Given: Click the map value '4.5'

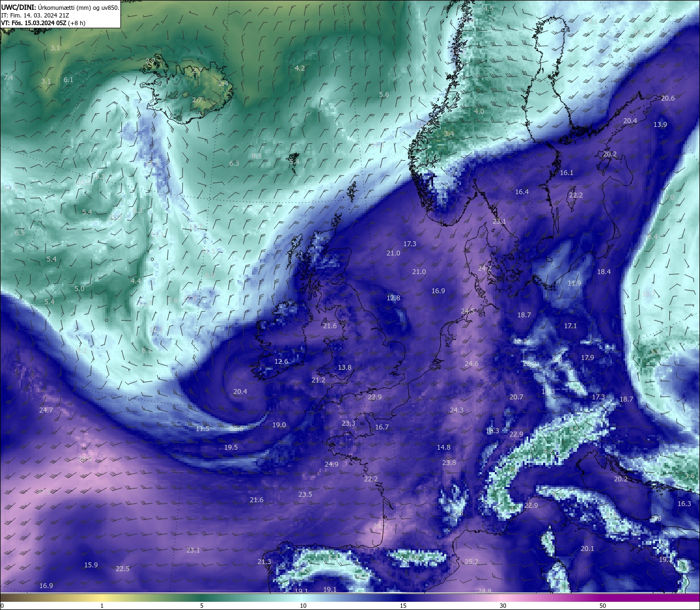Looking at the screenshot, I should click(488, 8).
